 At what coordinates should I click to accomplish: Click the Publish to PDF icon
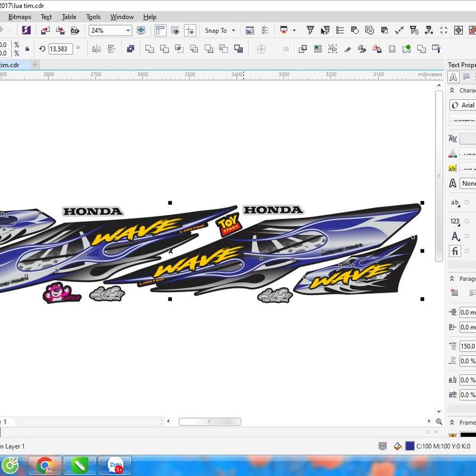75,30
